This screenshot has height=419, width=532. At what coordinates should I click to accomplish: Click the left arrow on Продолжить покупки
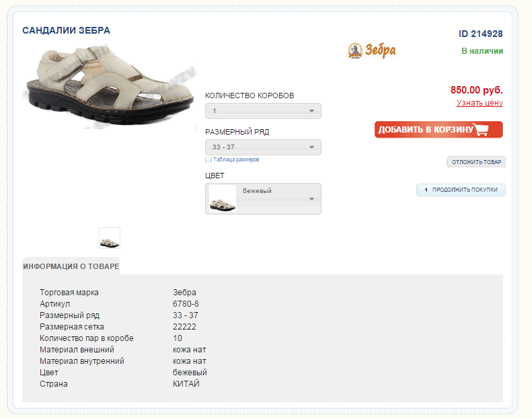click(x=426, y=190)
